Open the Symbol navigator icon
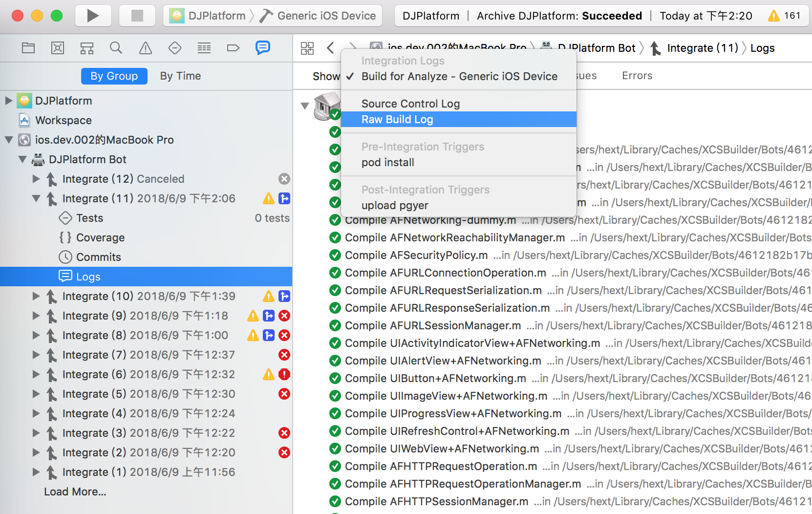812x514 pixels. pyautogui.click(x=87, y=48)
